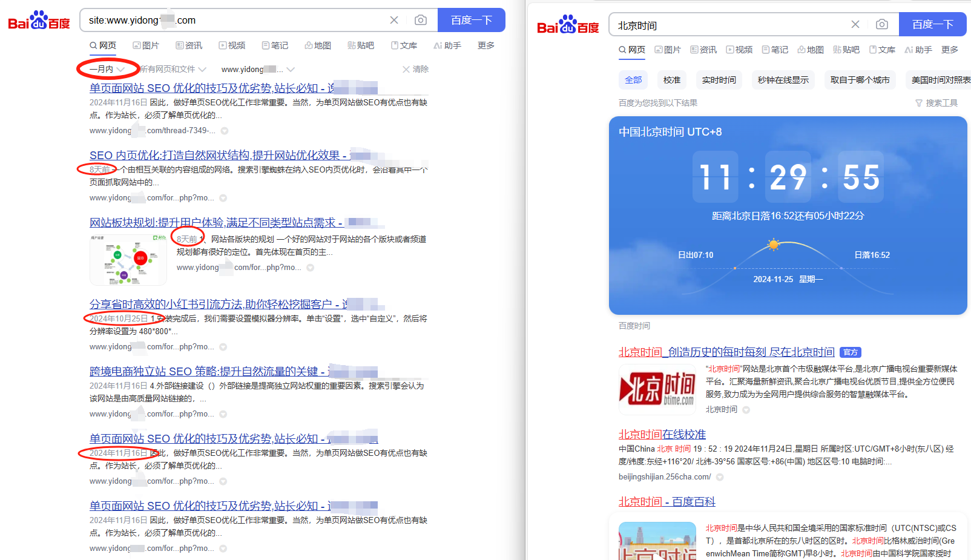Open AI 助手 tab in left window
This screenshot has height=560, width=971.
(447, 45)
